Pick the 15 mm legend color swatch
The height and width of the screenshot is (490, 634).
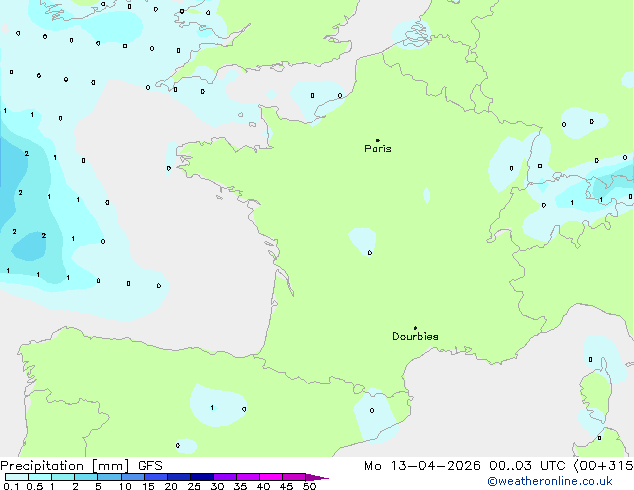[x=155, y=477]
